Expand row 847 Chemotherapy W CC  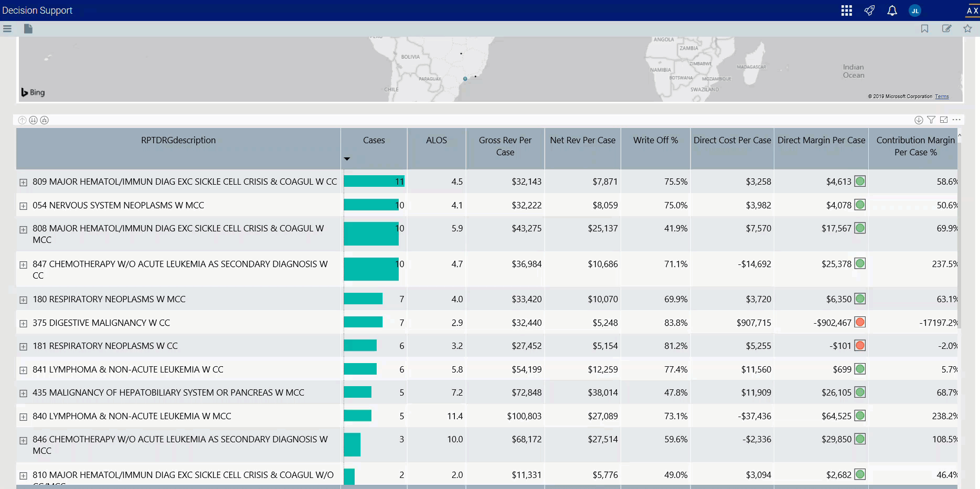coord(23,265)
